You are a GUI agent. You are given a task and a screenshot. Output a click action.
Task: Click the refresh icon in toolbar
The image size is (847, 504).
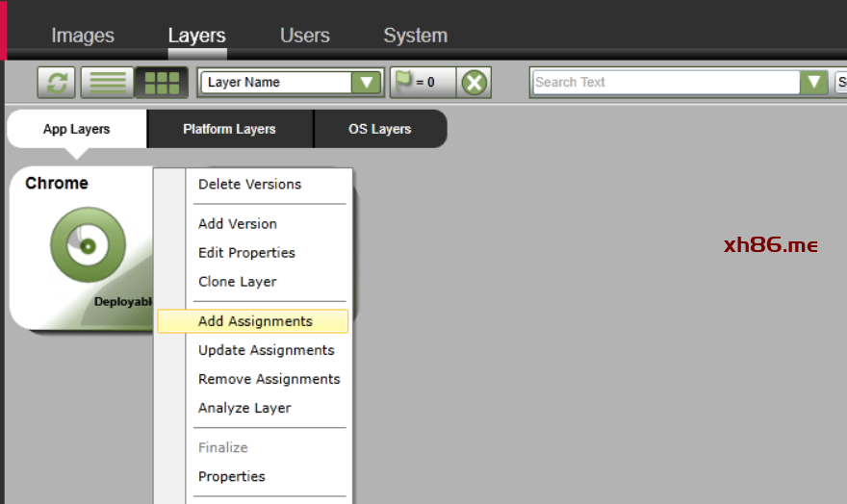[x=57, y=83]
